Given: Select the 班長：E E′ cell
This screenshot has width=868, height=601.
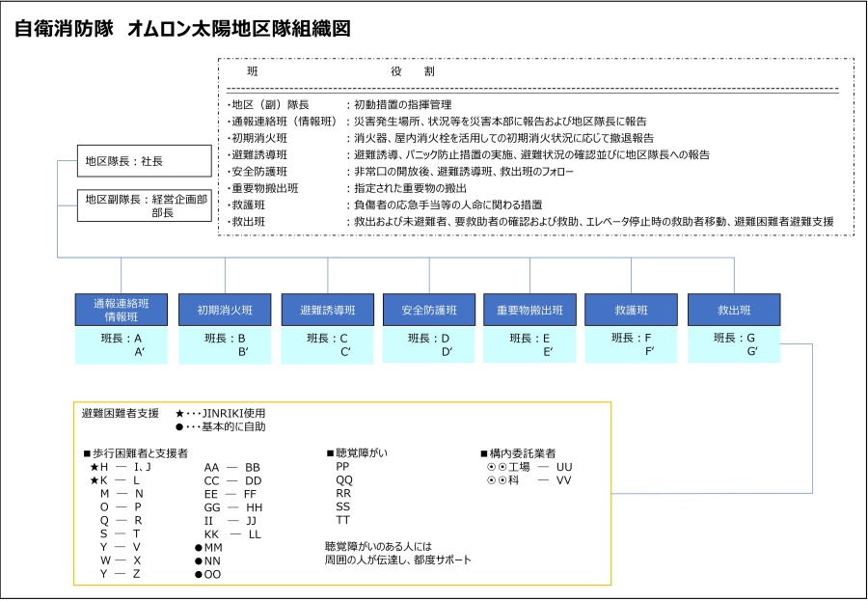Looking at the screenshot, I should click(x=529, y=344).
